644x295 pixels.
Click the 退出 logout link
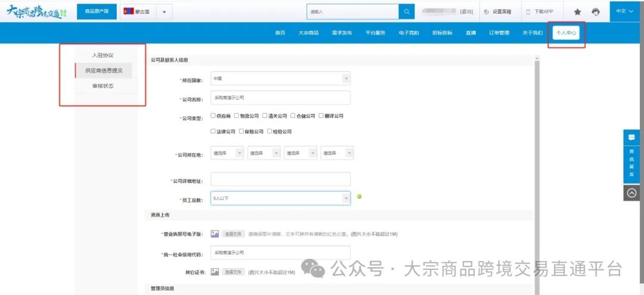(466, 12)
